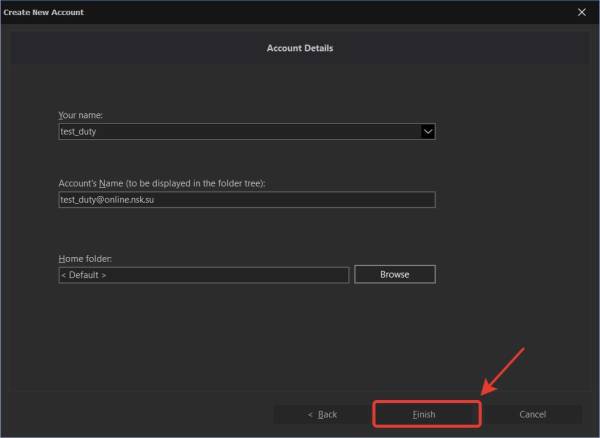Close the Create New Account window

[x=581, y=12]
